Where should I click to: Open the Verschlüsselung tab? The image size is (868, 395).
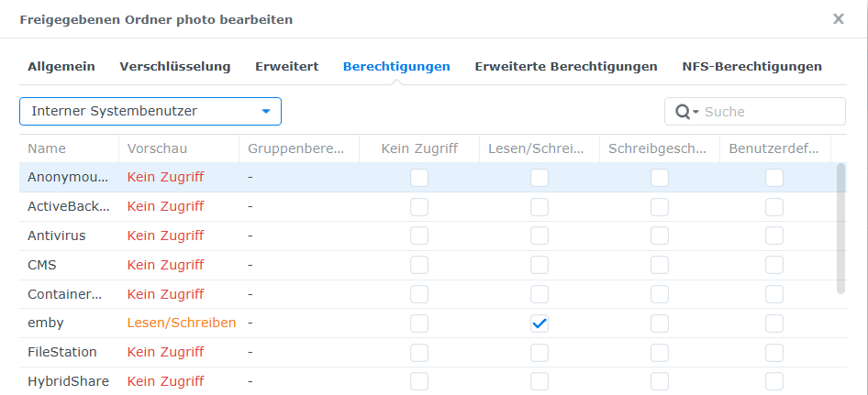pos(175,67)
